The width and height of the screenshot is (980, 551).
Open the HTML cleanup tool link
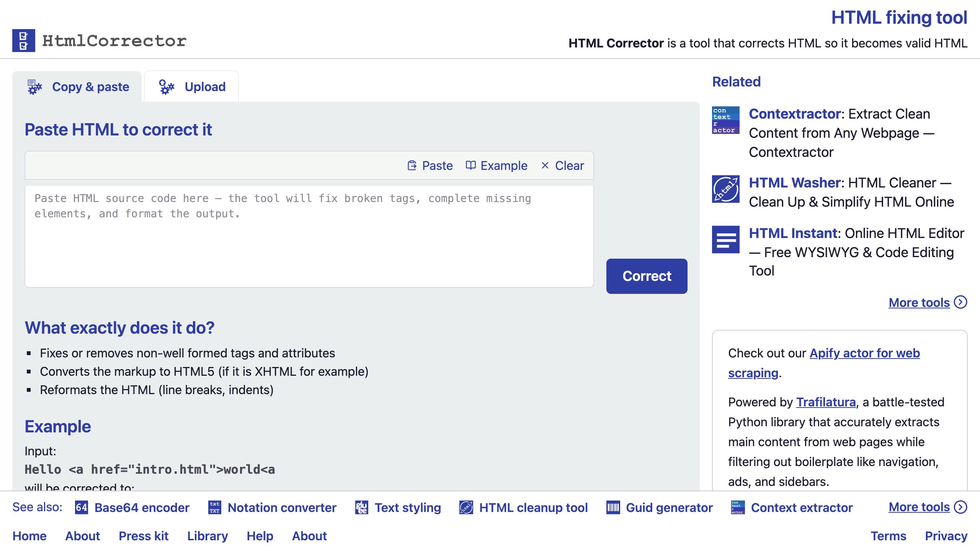(x=533, y=507)
